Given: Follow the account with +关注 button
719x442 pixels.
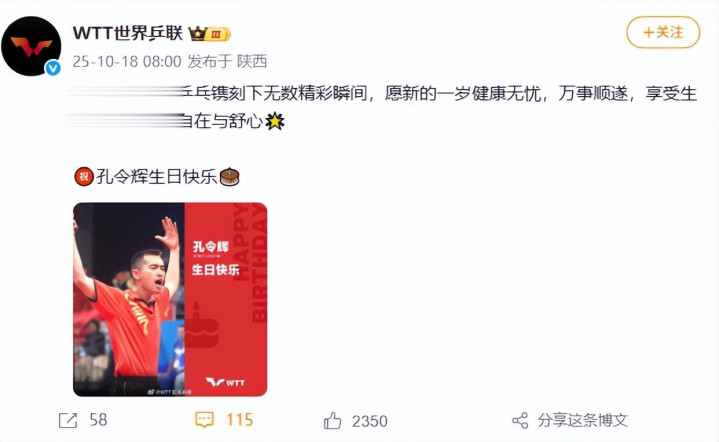Looking at the screenshot, I should 663,32.
